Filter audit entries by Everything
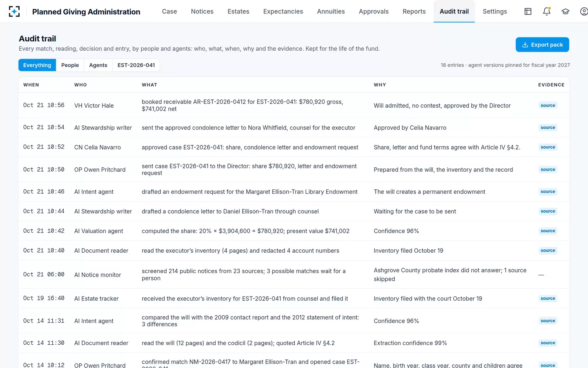Viewport: 588px width, 368px height. tap(37, 65)
